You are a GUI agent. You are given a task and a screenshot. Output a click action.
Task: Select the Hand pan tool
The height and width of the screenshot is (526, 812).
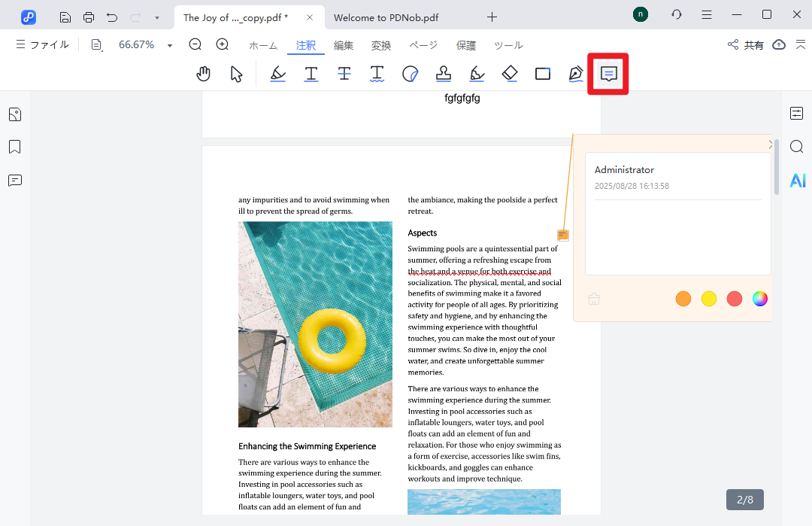203,74
